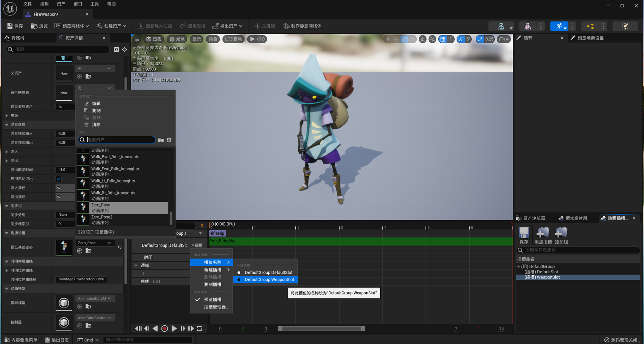Open camera speed setting 4
Viewport: 644px width, 344px height.
point(504,39)
